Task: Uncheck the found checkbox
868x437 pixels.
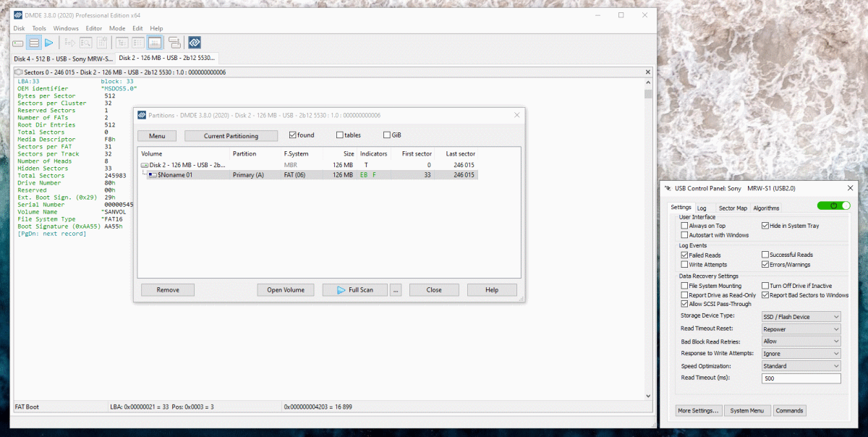Action: tap(292, 135)
